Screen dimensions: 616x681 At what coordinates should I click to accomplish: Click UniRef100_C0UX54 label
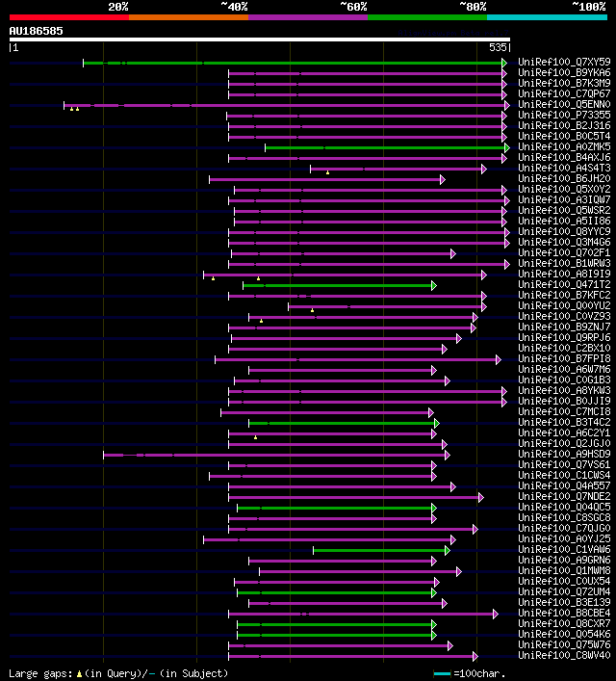coord(564,582)
